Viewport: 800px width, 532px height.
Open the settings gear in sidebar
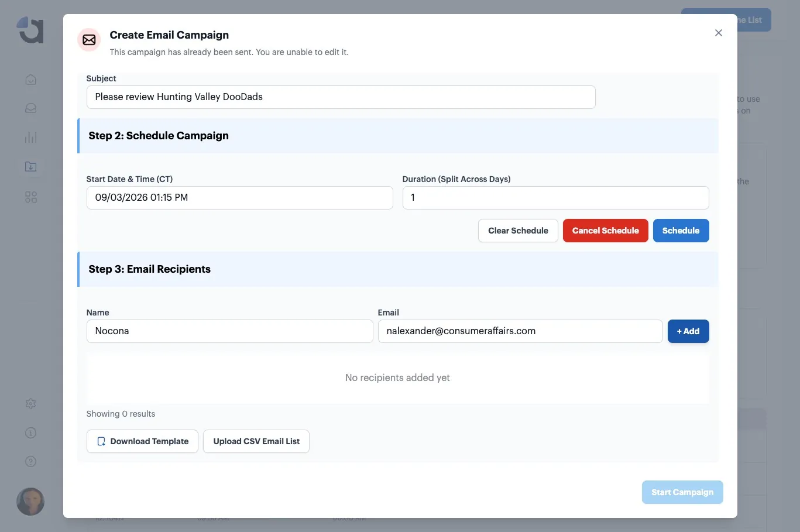[x=31, y=404]
